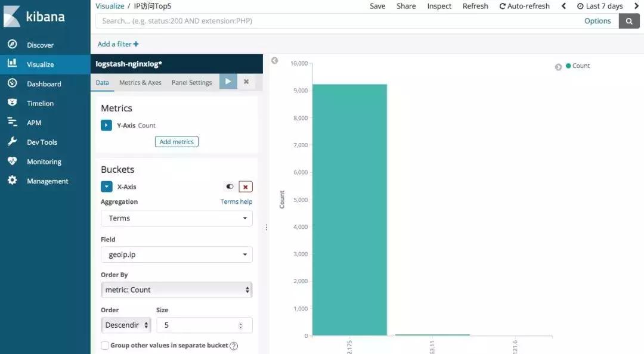Enable Group other values in separate bucket

[104, 345]
